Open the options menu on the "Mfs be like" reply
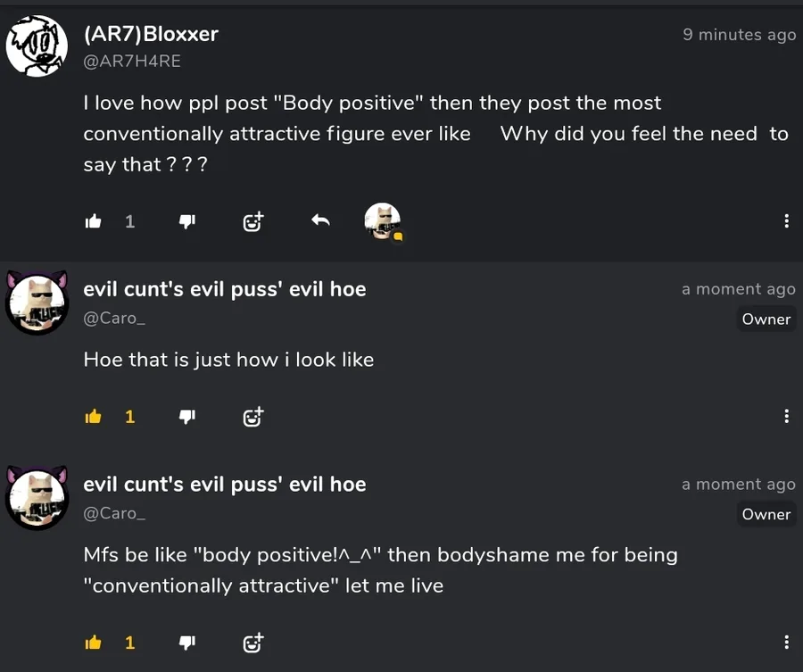Viewport: 803px width, 672px height. [x=787, y=642]
